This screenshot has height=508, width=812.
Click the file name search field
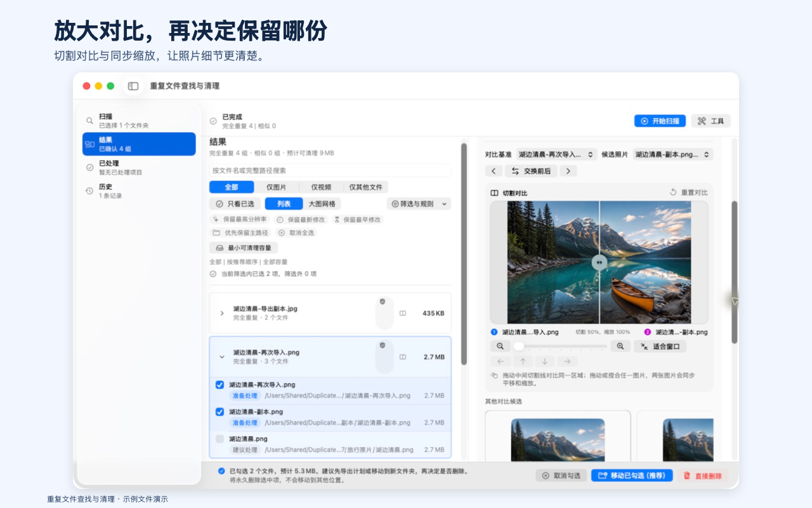[x=331, y=170]
